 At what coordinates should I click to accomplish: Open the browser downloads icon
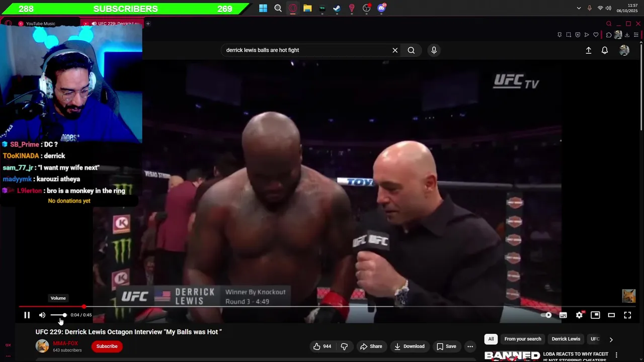[x=627, y=35]
